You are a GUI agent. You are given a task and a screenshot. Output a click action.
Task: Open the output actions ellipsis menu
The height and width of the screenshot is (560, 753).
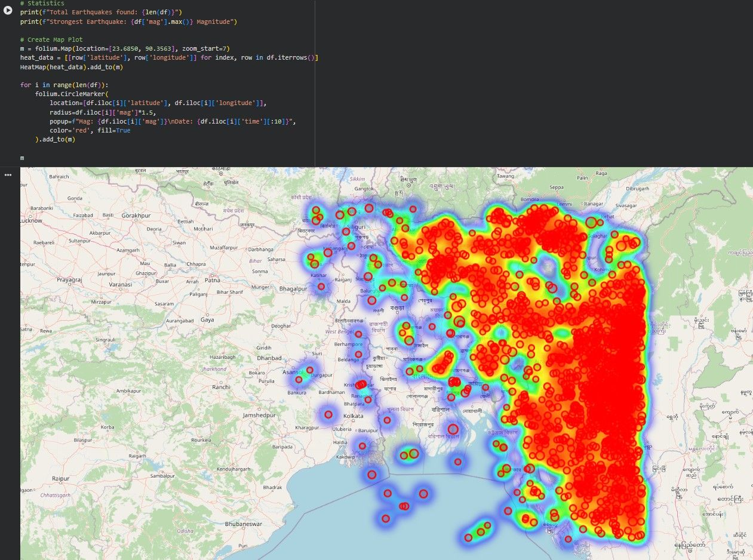8,174
